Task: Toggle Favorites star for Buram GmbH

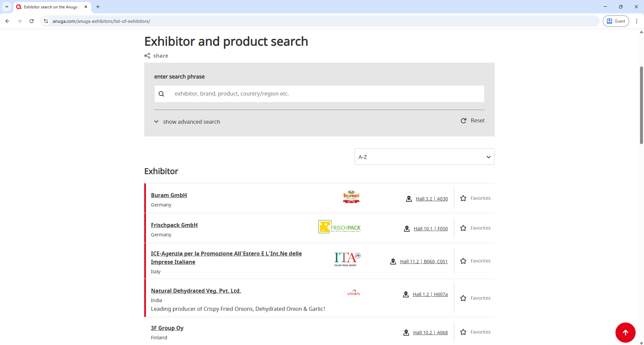Action: (x=463, y=198)
